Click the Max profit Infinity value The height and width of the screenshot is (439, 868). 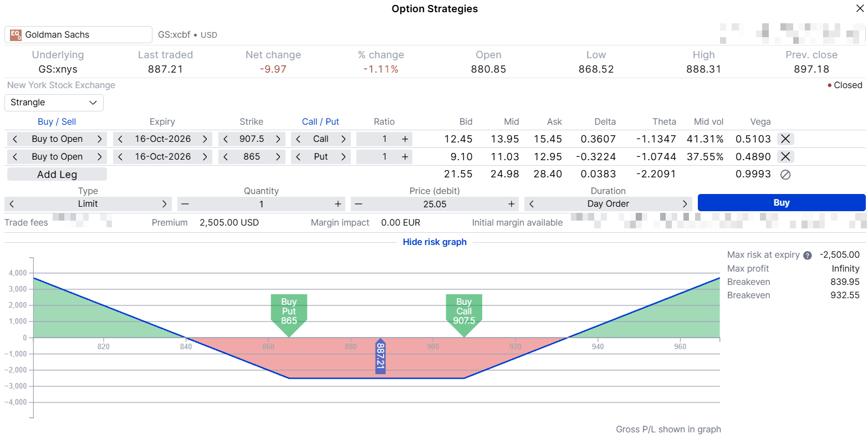(845, 269)
